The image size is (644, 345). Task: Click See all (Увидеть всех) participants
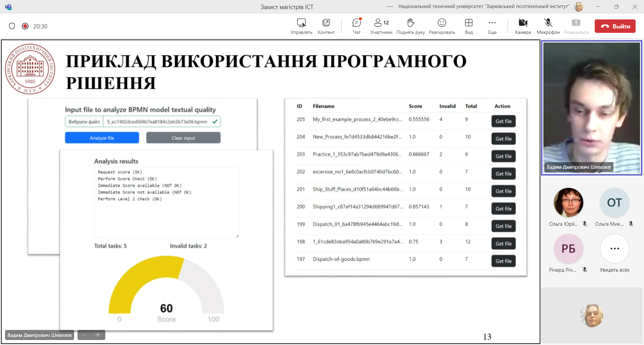[614, 249]
